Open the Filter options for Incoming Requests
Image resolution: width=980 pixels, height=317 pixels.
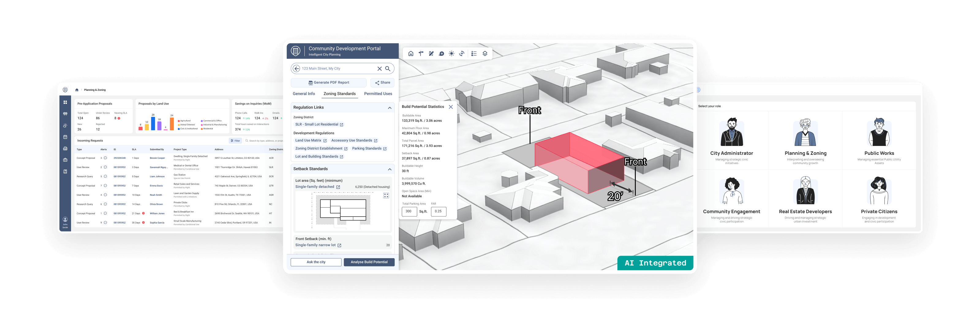tap(236, 141)
